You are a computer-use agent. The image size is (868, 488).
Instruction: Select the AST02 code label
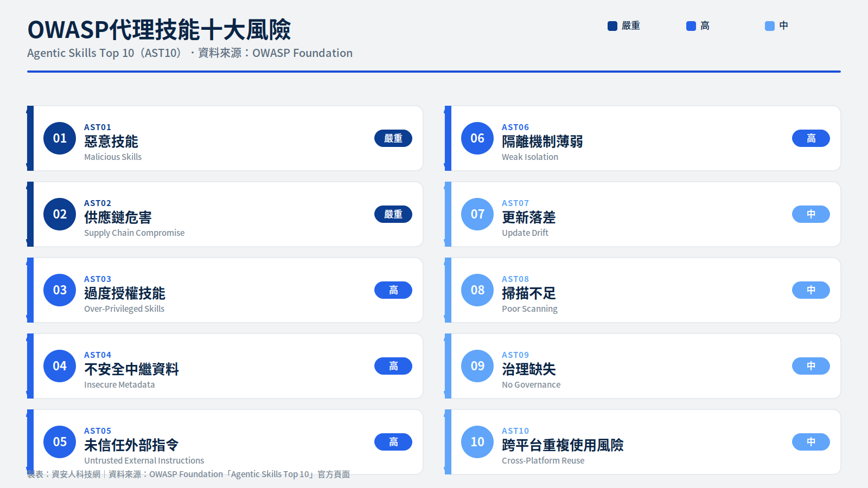click(x=98, y=203)
